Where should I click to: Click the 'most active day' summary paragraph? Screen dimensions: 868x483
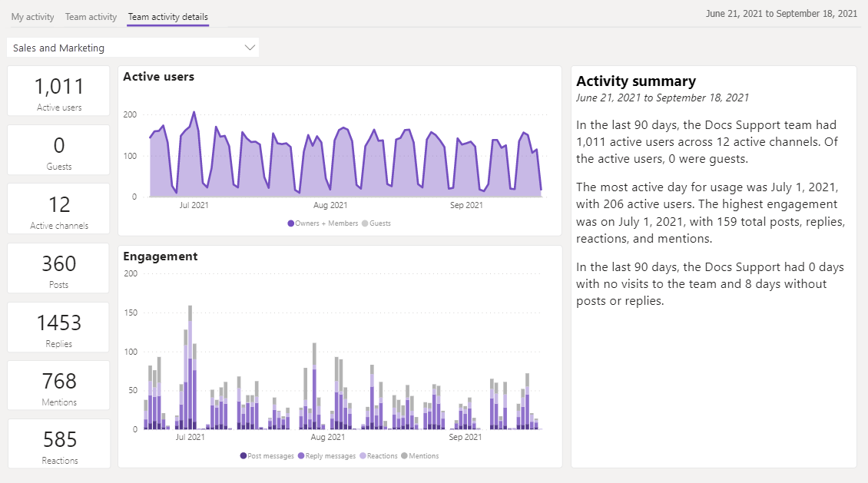[711, 213]
